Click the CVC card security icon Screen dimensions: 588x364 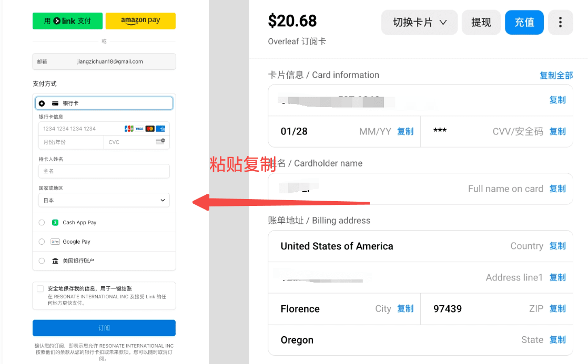[160, 141]
